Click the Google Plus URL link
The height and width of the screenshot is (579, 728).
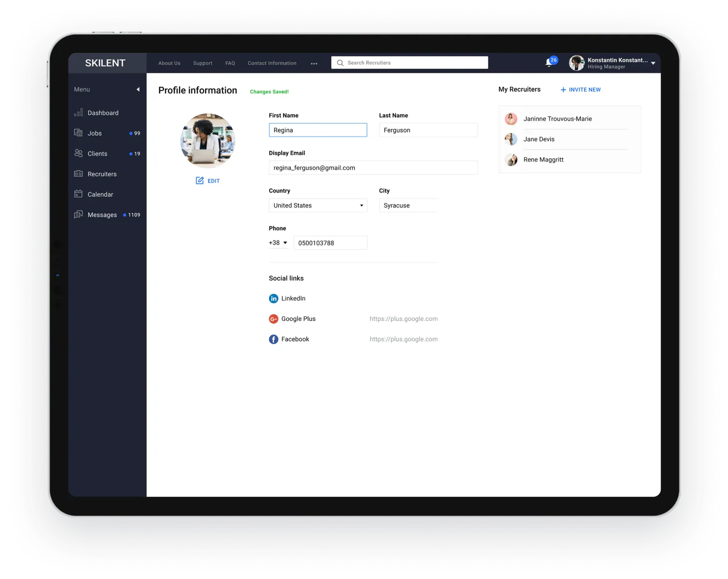403,319
